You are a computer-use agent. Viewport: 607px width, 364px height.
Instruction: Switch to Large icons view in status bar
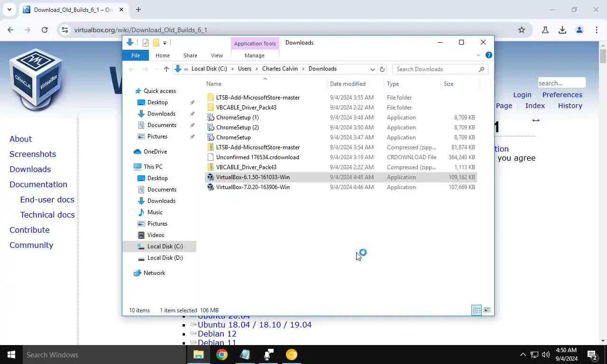[487, 310]
